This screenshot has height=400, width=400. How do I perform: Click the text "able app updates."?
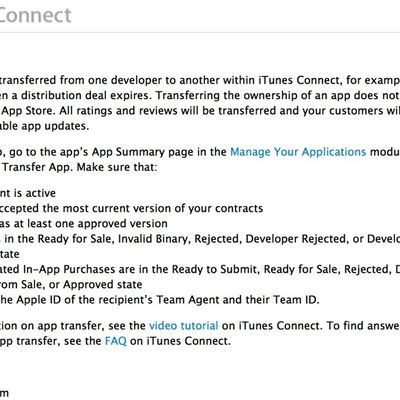tap(45, 126)
